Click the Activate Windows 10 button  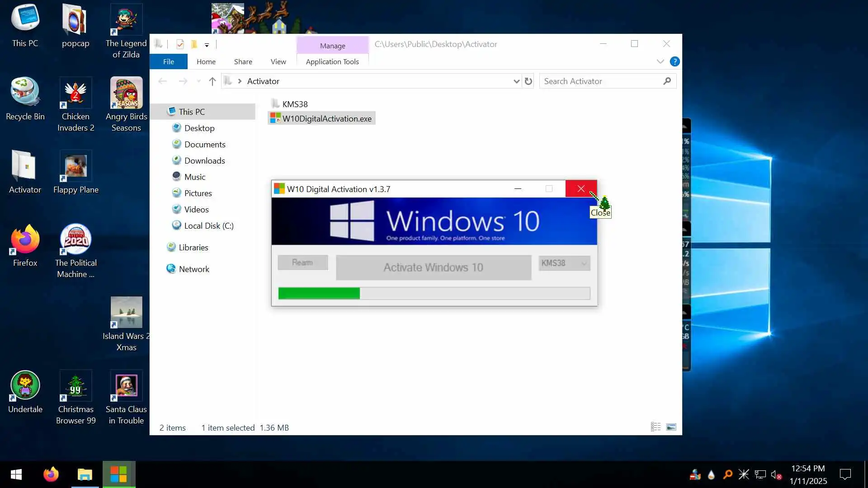(433, 267)
